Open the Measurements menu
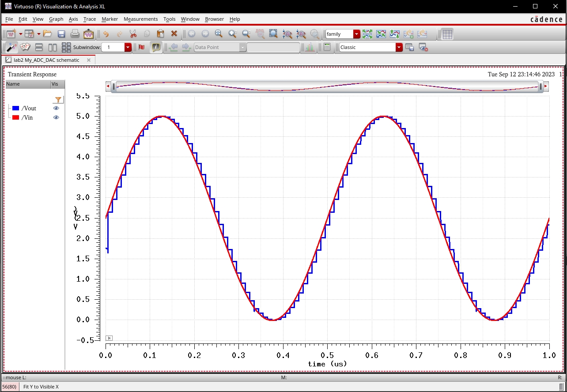The width and height of the screenshot is (567, 392). [140, 19]
